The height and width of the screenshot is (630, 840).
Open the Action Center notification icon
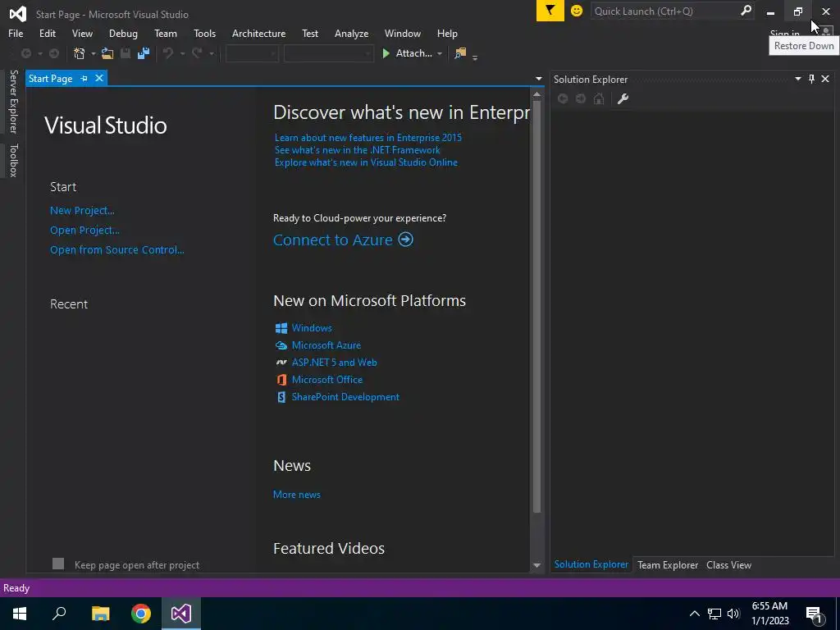point(815,614)
